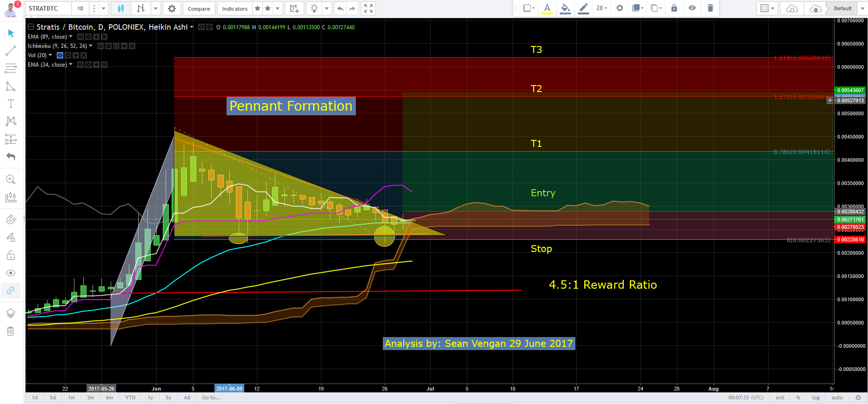Set range to YTD in bottom bar

pyautogui.click(x=130, y=397)
